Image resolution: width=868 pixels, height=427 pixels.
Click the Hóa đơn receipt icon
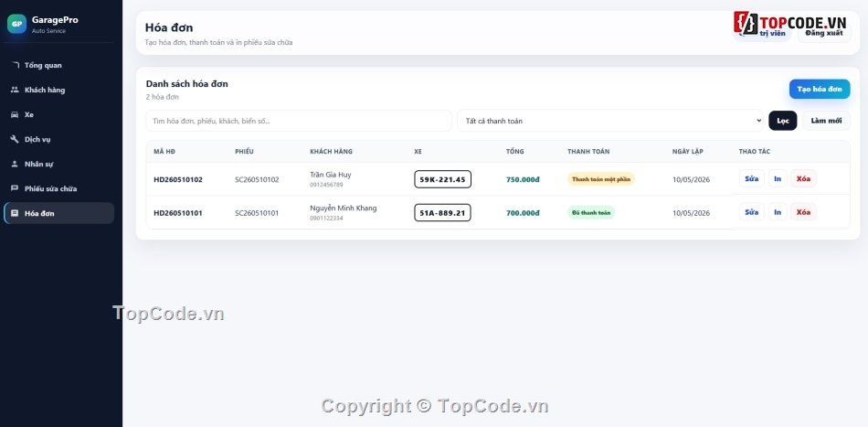click(15, 213)
